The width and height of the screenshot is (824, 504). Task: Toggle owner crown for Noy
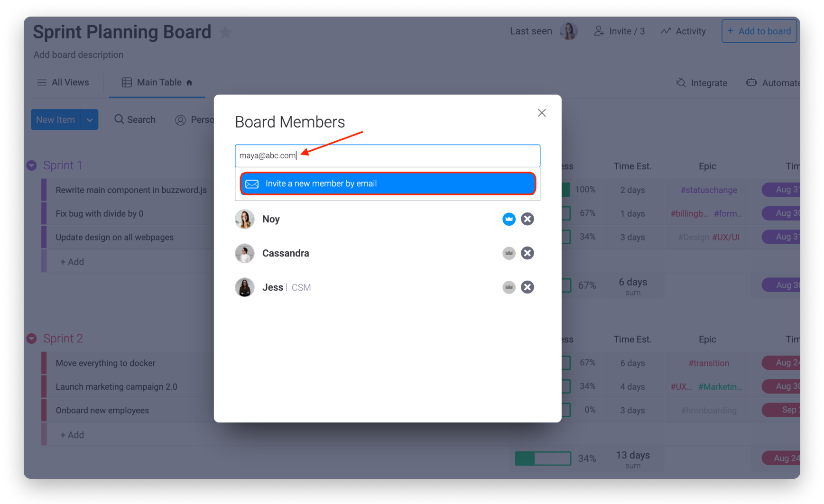[x=509, y=219]
